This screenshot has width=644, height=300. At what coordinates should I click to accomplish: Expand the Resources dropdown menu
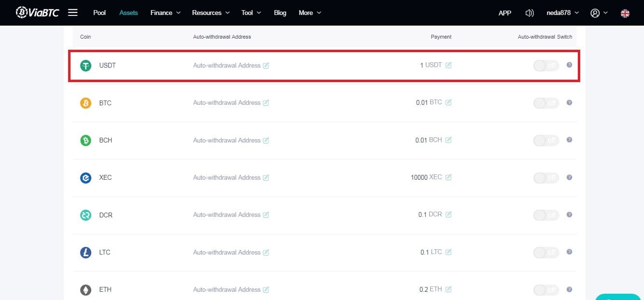(211, 13)
